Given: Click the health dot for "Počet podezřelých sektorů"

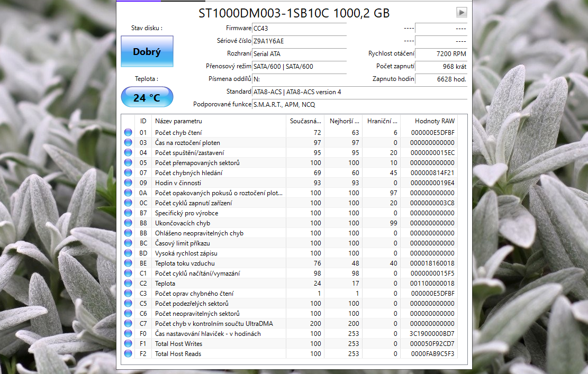Looking at the screenshot, I should (128, 303).
